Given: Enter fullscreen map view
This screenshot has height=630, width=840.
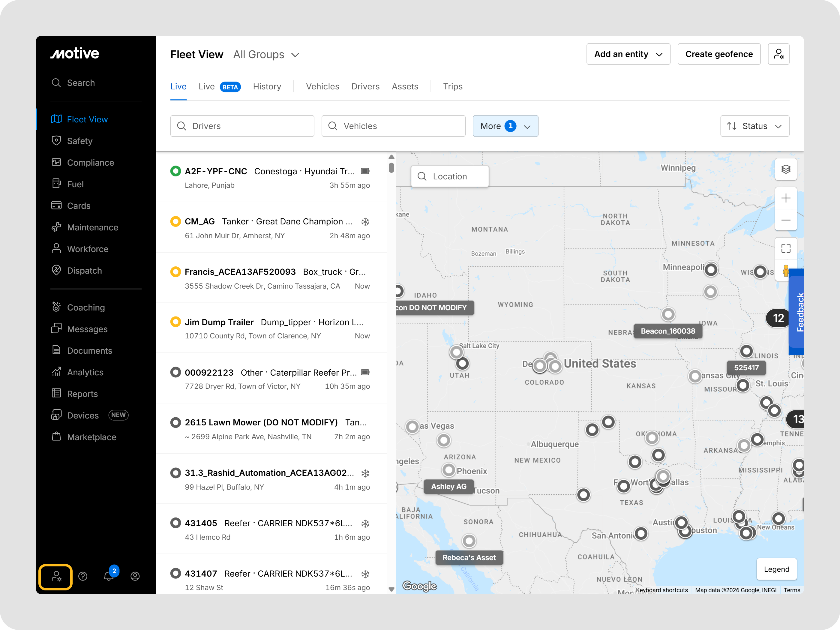Looking at the screenshot, I should [785, 248].
